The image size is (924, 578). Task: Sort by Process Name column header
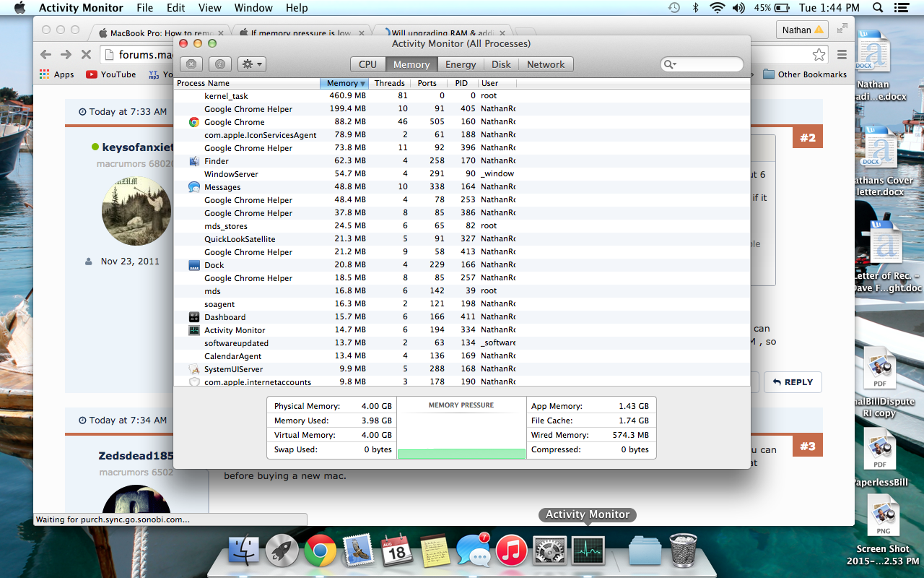pyautogui.click(x=247, y=83)
